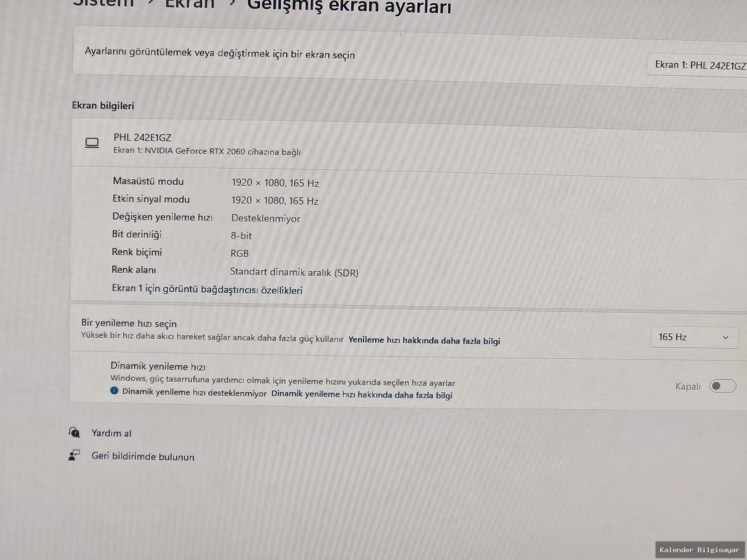Click the 8-bit value

(241, 236)
